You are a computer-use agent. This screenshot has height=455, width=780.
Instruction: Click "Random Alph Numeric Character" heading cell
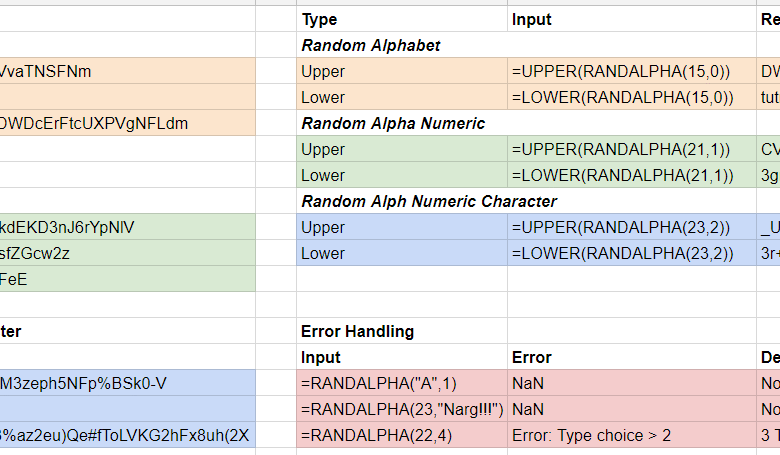(400, 201)
